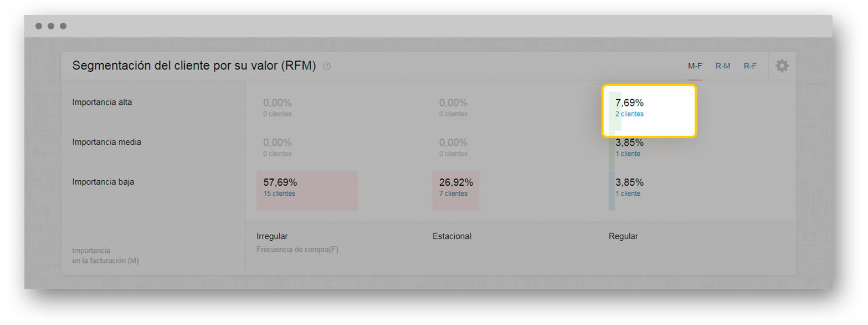Screen dimensions: 868x325
Task: Open 1 cliente link in Importancia media
Action: [x=628, y=154]
